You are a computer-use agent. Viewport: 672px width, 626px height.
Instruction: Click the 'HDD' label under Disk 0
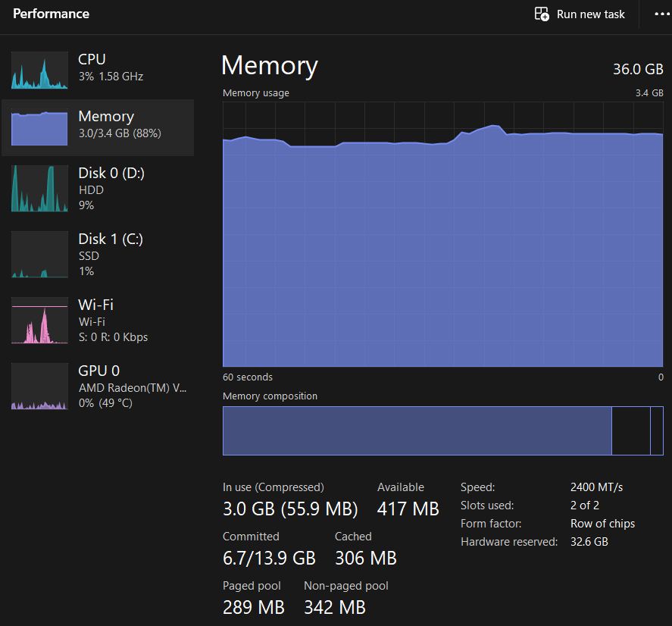pos(91,190)
